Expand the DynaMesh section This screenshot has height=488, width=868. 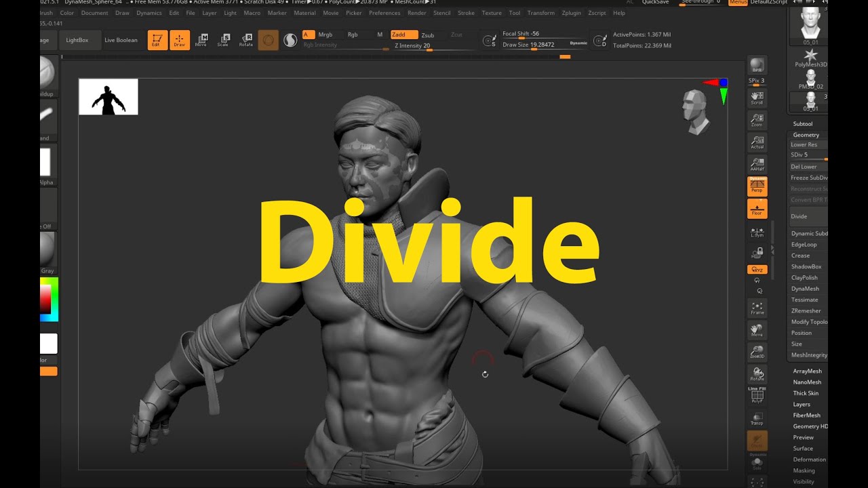(x=806, y=289)
